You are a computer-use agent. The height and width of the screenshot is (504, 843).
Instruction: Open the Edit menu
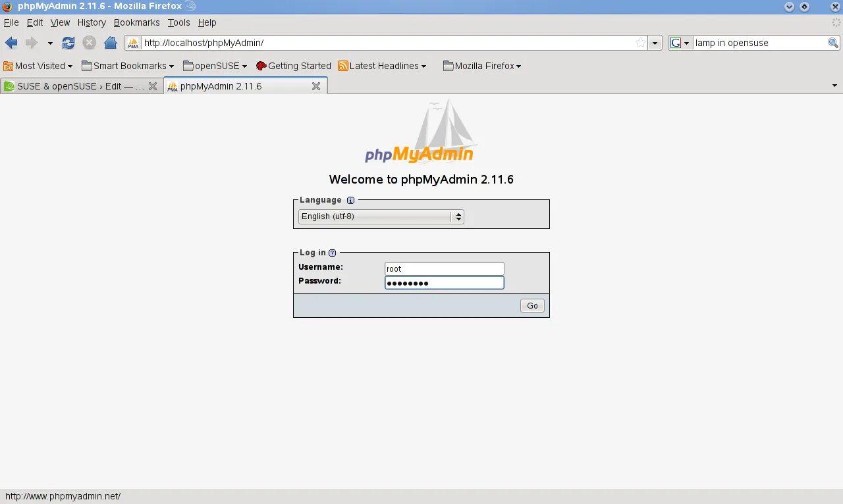point(35,22)
